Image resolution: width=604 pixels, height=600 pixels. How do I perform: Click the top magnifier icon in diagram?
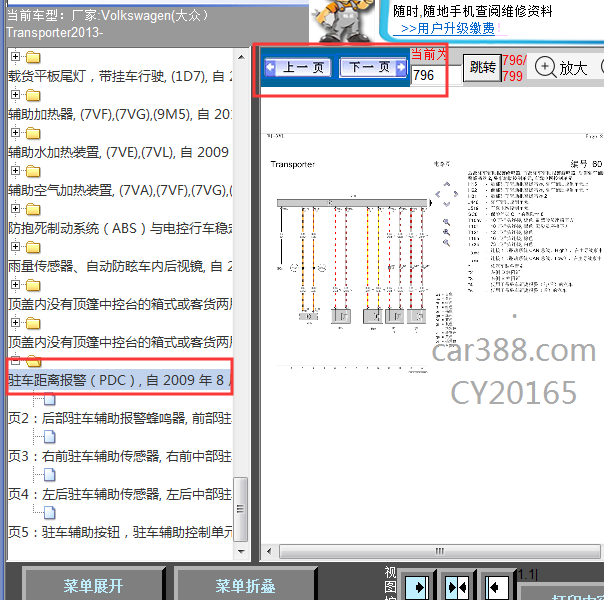pos(446,222)
